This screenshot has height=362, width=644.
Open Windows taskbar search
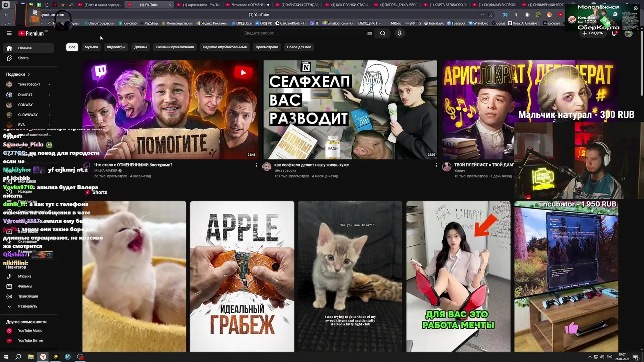[x=18, y=357]
